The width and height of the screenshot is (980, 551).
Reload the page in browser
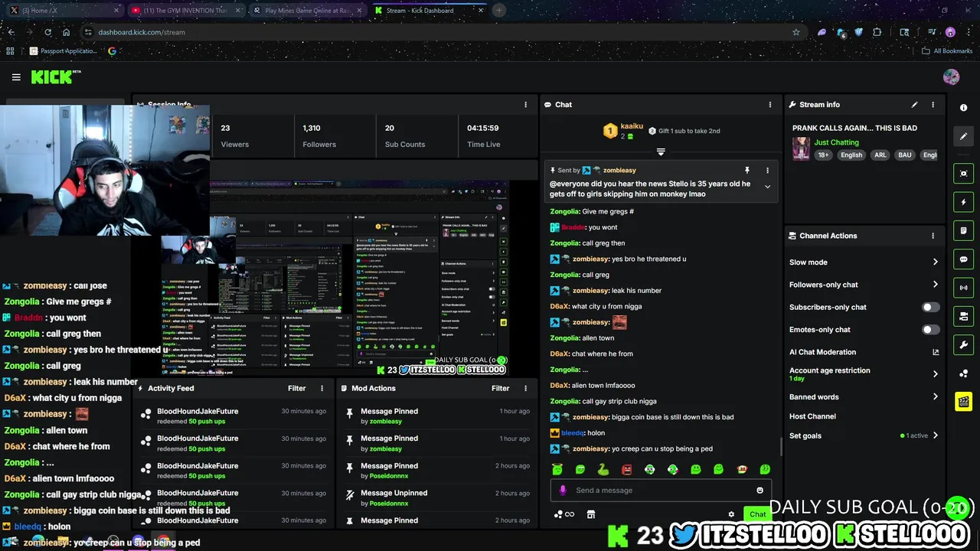pyautogui.click(x=47, y=32)
